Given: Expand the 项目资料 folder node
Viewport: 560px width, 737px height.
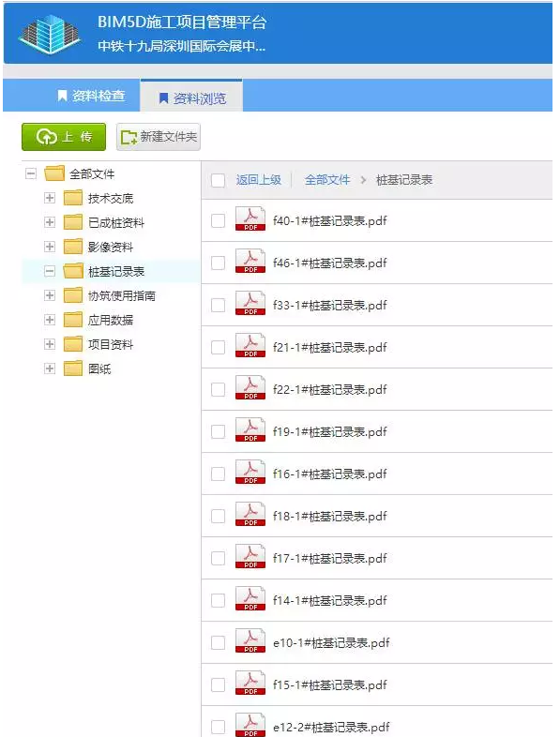Looking at the screenshot, I should 50,344.
